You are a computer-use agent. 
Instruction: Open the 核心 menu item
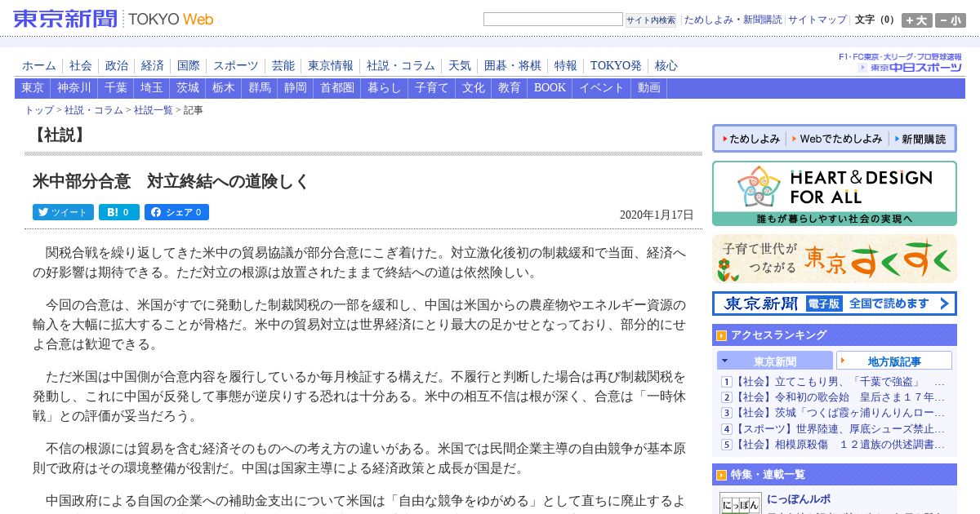[x=666, y=66]
